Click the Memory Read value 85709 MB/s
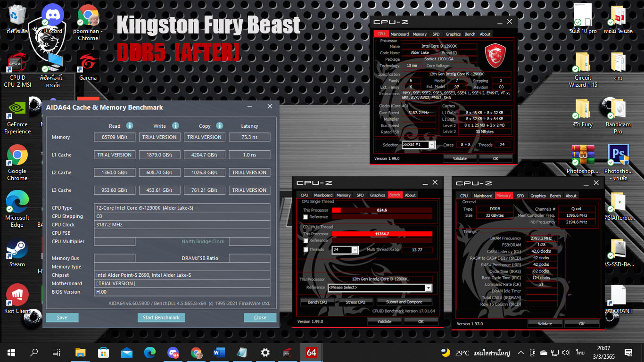The height and width of the screenshot is (362, 644). 115,137
